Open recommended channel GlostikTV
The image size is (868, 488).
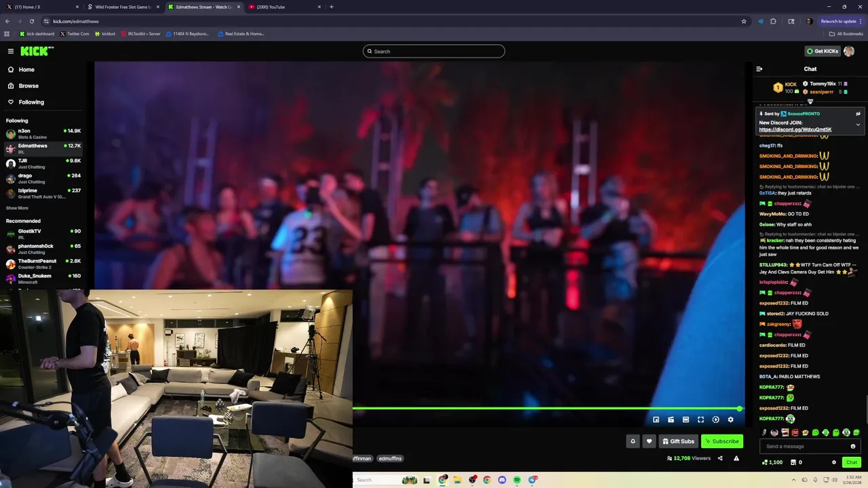[x=43, y=234]
